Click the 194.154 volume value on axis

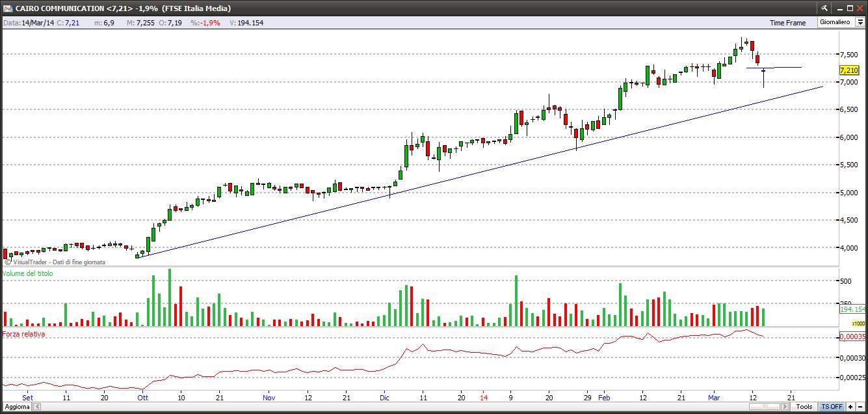point(852,310)
